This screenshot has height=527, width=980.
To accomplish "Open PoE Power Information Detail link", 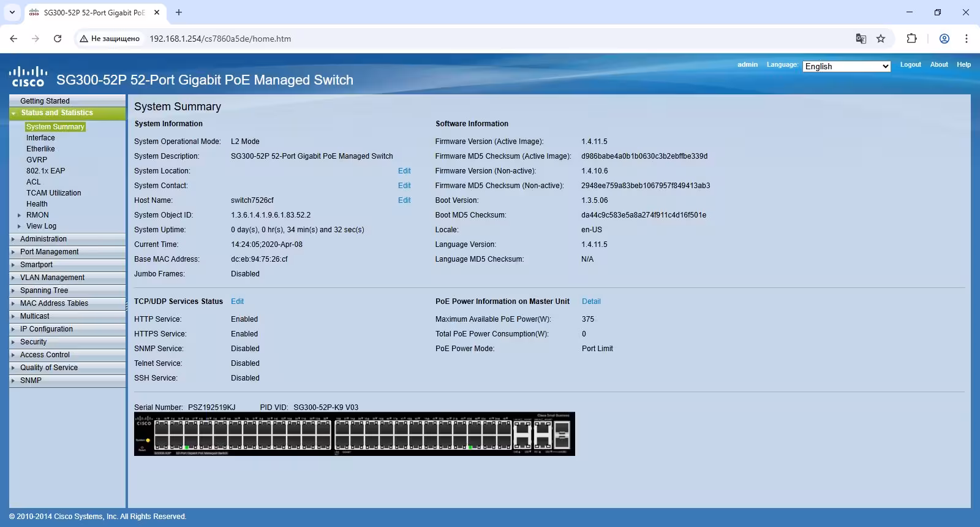I will point(591,301).
